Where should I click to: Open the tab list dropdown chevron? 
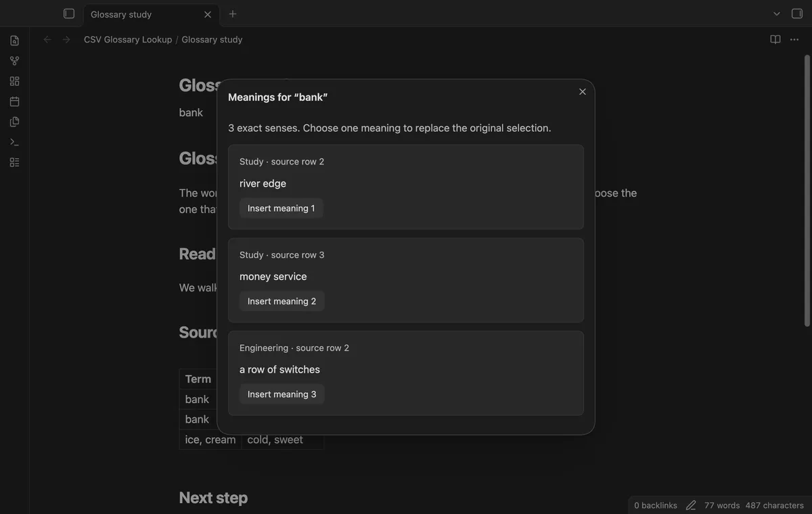[x=777, y=14]
